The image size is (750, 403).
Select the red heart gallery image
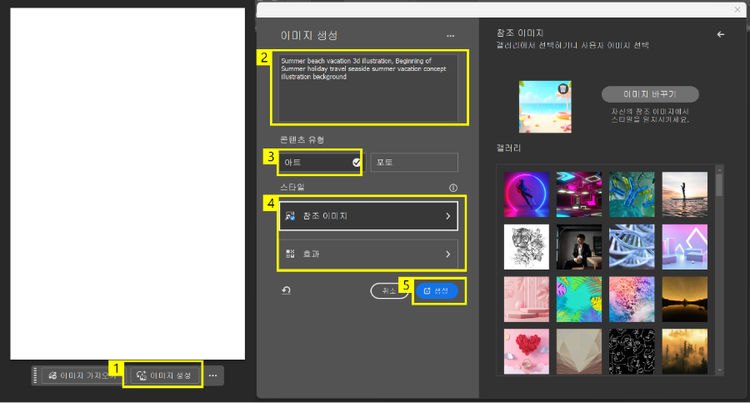(526, 351)
